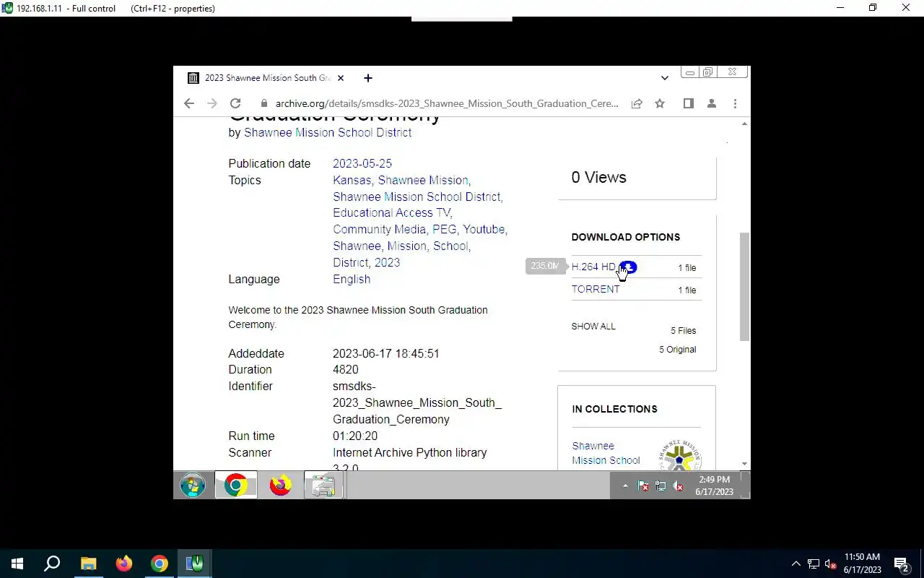The height and width of the screenshot is (578, 924).
Task: Open the English language link
Action: (352, 280)
